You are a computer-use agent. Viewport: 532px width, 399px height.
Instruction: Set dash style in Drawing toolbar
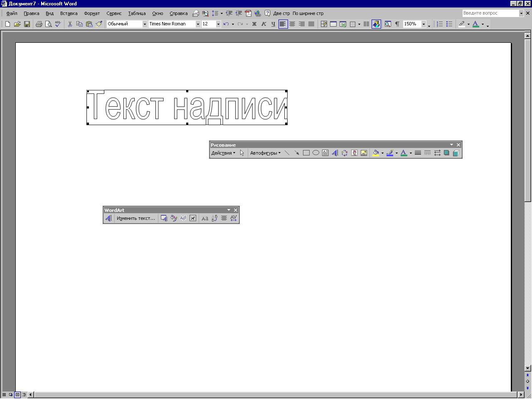pyautogui.click(x=427, y=153)
